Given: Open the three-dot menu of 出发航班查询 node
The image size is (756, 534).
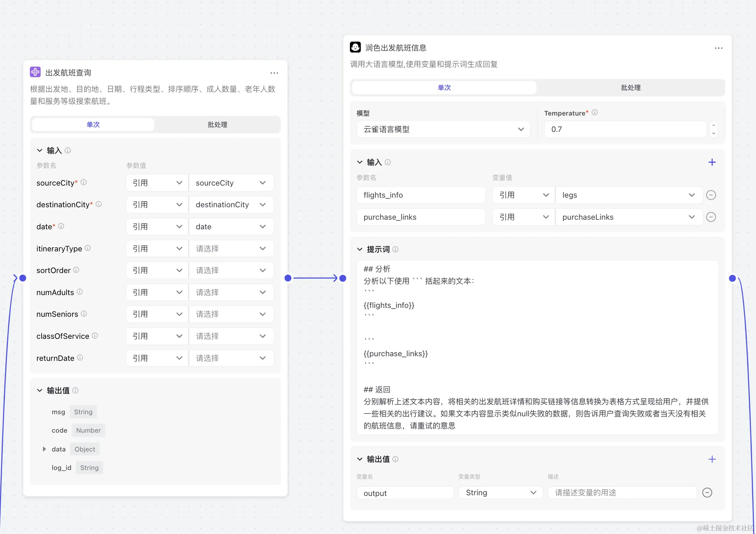Looking at the screenshot, I should tap(274, 73).
